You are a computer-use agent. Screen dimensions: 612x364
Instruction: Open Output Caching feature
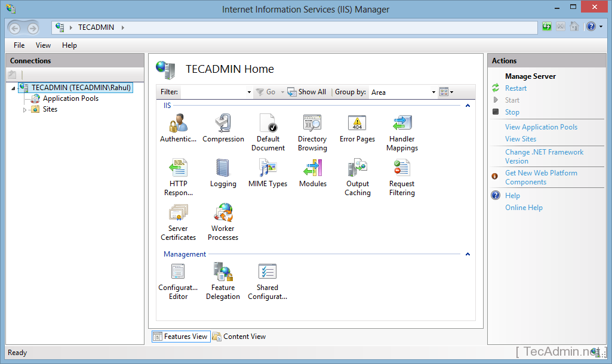click(358, 177)
